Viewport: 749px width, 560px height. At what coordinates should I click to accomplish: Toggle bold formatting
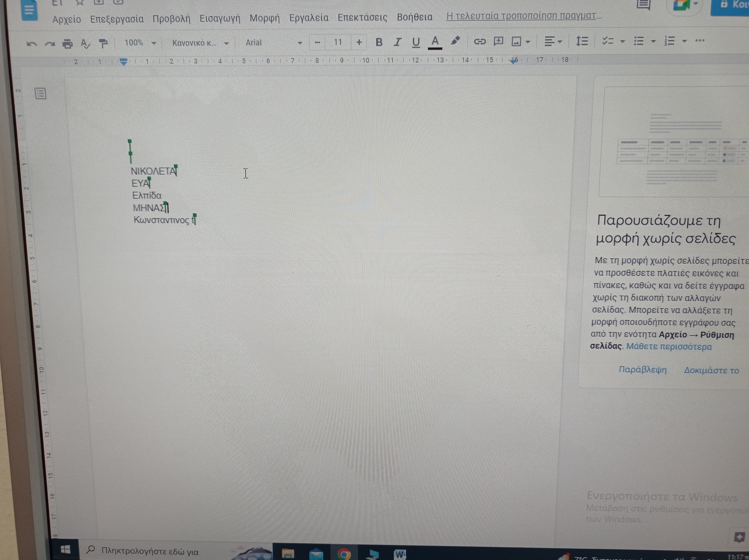pyautogui.click(x=379, y=42)
